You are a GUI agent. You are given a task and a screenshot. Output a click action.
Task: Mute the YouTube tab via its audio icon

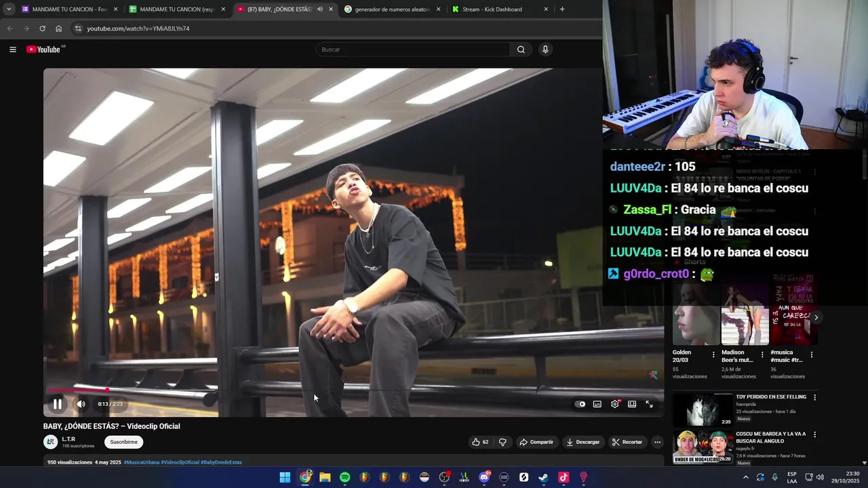click(x=319, y=9)
